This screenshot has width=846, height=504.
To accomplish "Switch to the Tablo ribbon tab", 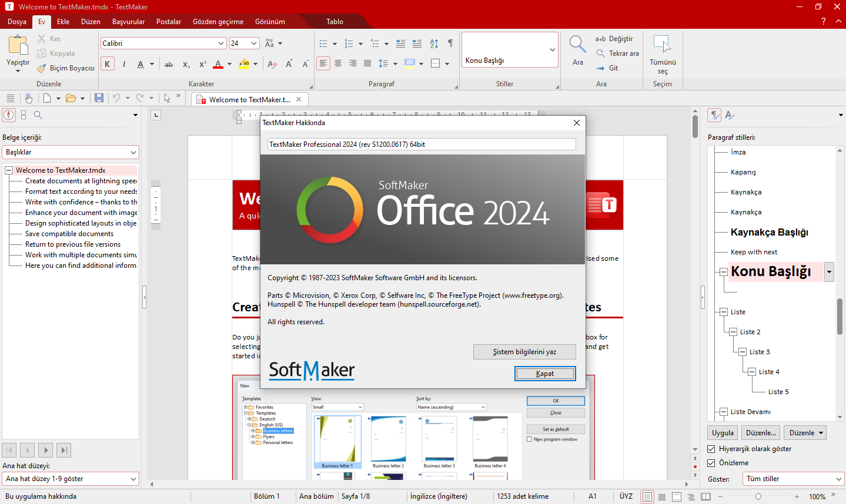I will coord(335,22).
